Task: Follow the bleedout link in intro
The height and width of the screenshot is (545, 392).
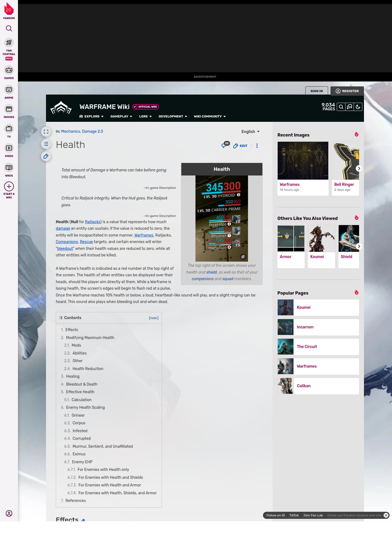Action: (65, 249)
